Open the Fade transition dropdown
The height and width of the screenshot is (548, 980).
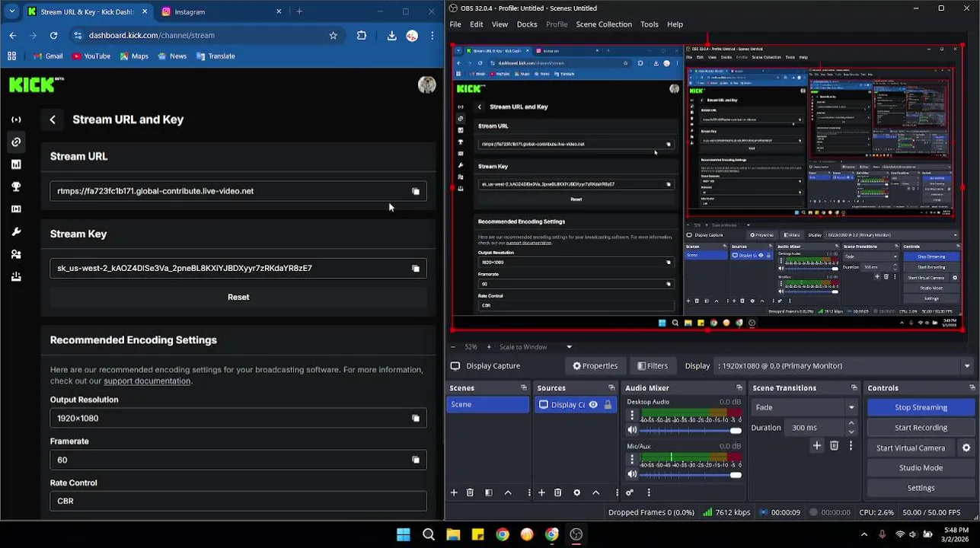click(x=804, y=407)
